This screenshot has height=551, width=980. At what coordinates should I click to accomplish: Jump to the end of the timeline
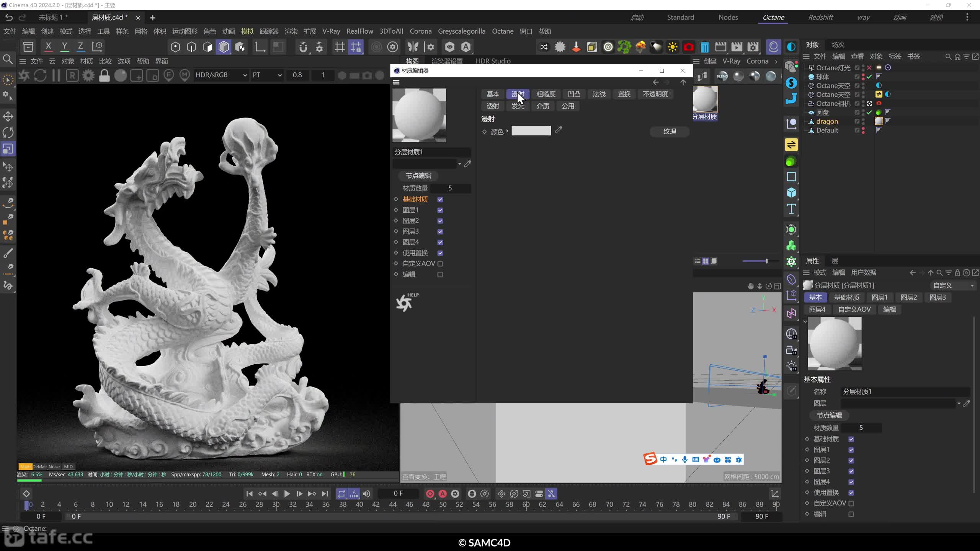(325, 494)
